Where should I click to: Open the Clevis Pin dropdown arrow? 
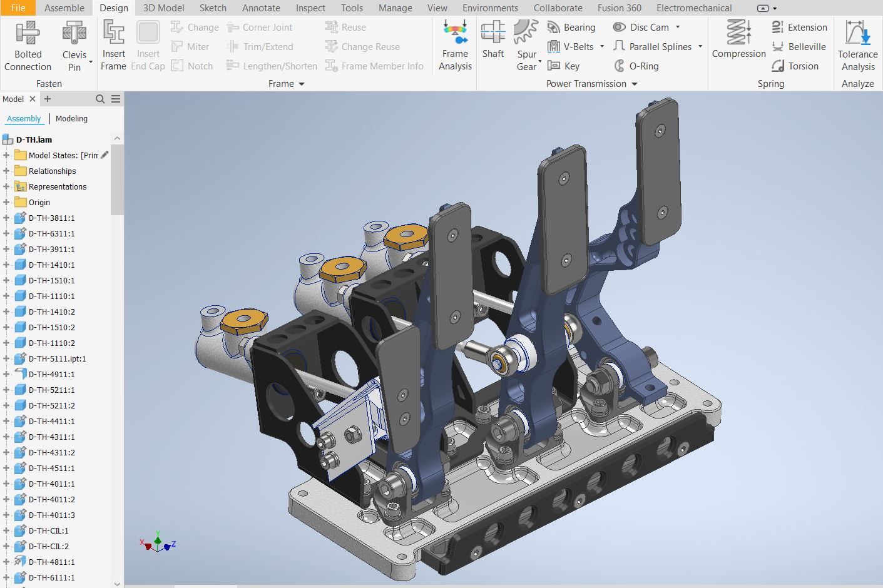click(x=91, y=62)
